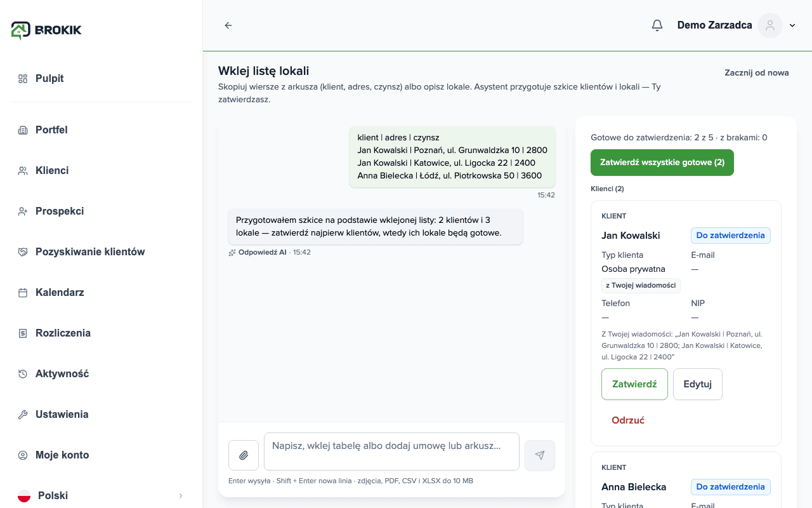Click the back arrow icon

click(228, 25)
